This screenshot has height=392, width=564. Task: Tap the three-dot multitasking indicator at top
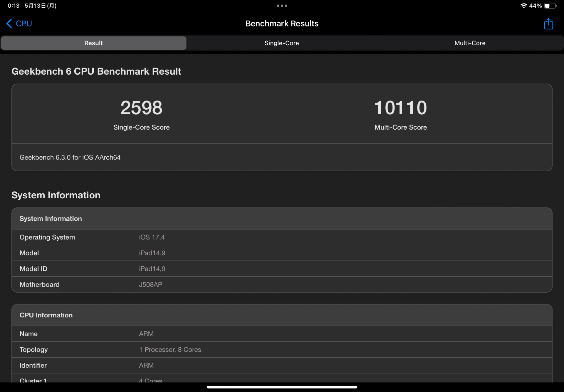pos(282,6)
